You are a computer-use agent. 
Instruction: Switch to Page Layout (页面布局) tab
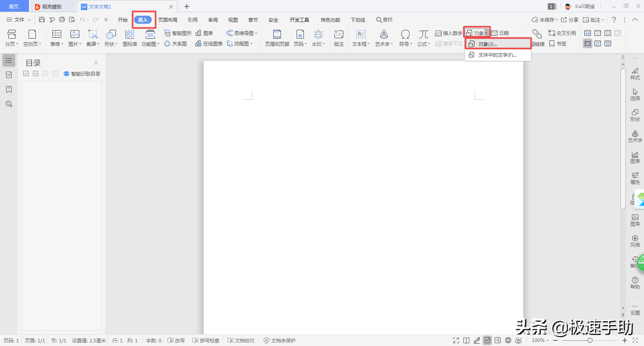[x=168, y=20]
